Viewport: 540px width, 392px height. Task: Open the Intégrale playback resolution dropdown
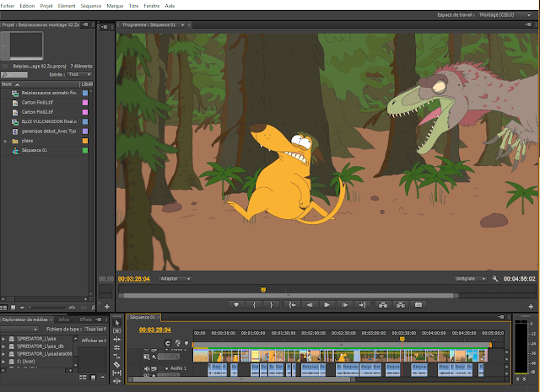pos(470,279)
